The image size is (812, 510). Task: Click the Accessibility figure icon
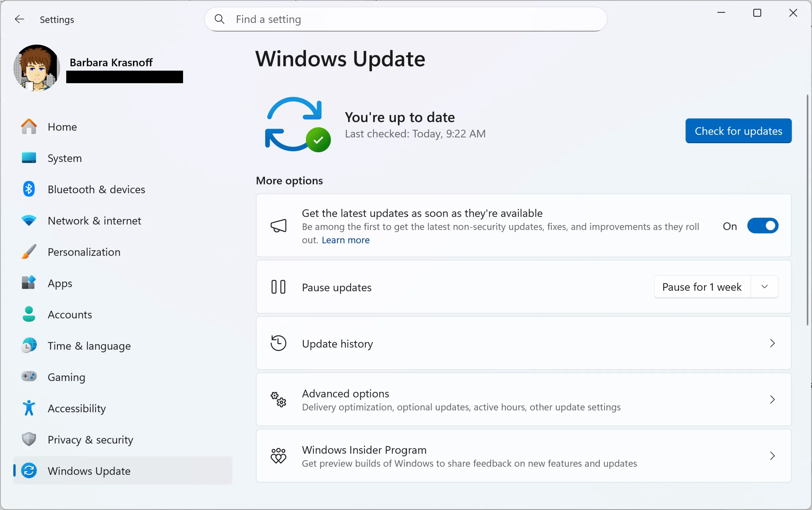tap(29, 408)
